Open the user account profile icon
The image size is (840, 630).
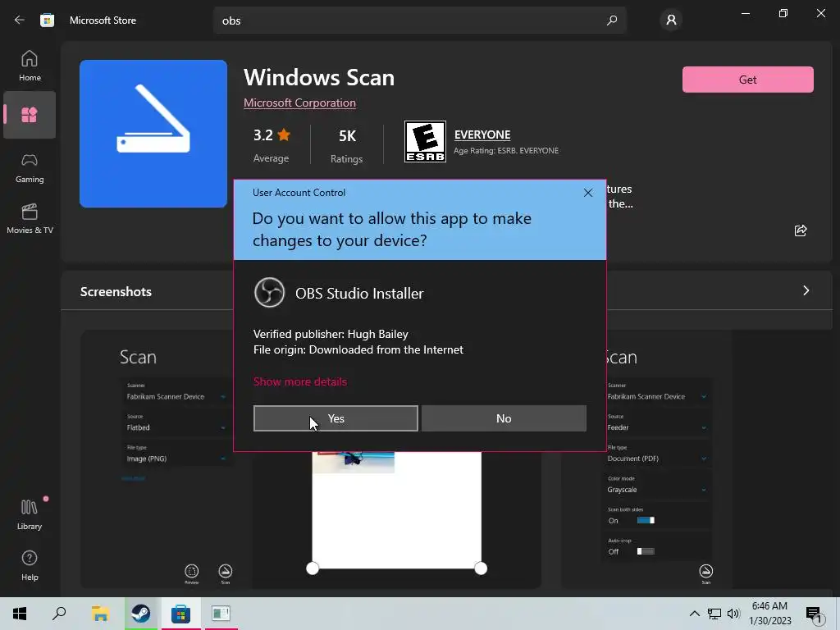(x=671, y=21)
